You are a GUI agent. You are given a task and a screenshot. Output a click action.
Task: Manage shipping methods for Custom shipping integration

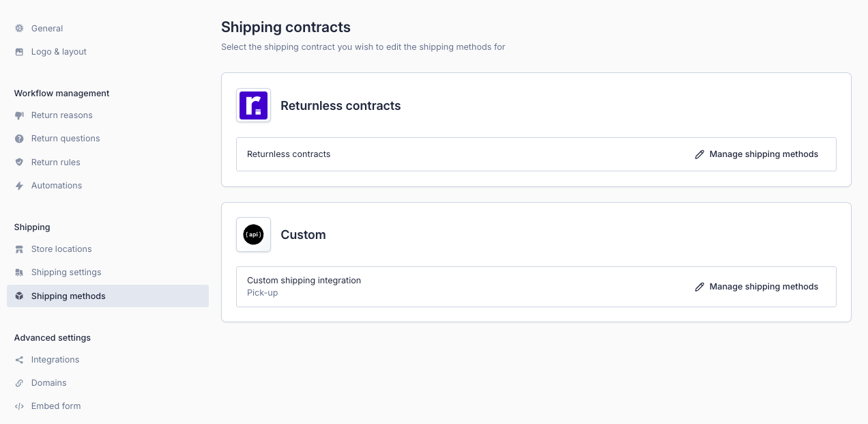point(763,287)
